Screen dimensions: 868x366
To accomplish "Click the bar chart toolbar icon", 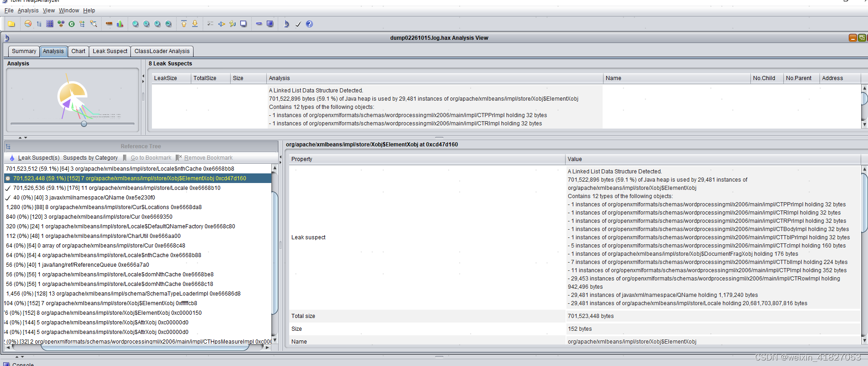I will (120, 24).
